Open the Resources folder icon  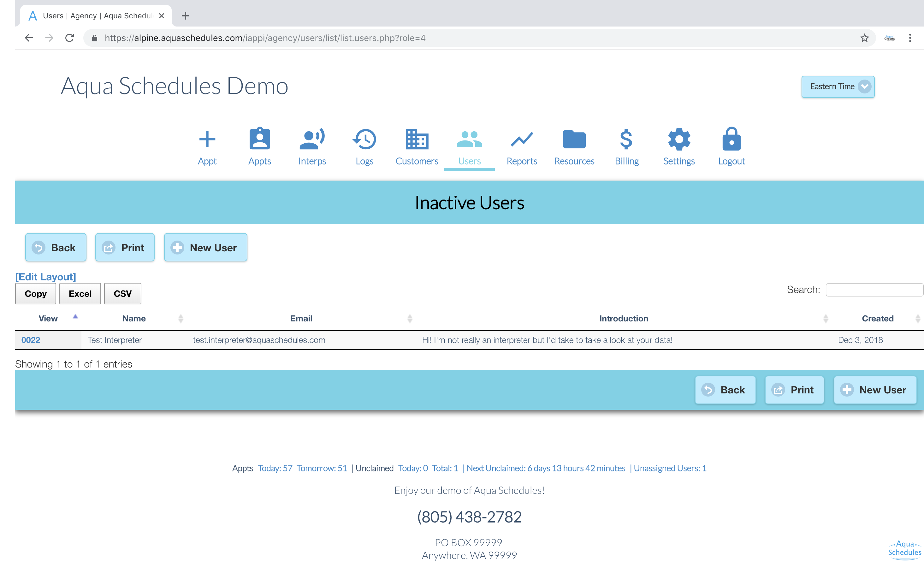[x=574, y=139]
